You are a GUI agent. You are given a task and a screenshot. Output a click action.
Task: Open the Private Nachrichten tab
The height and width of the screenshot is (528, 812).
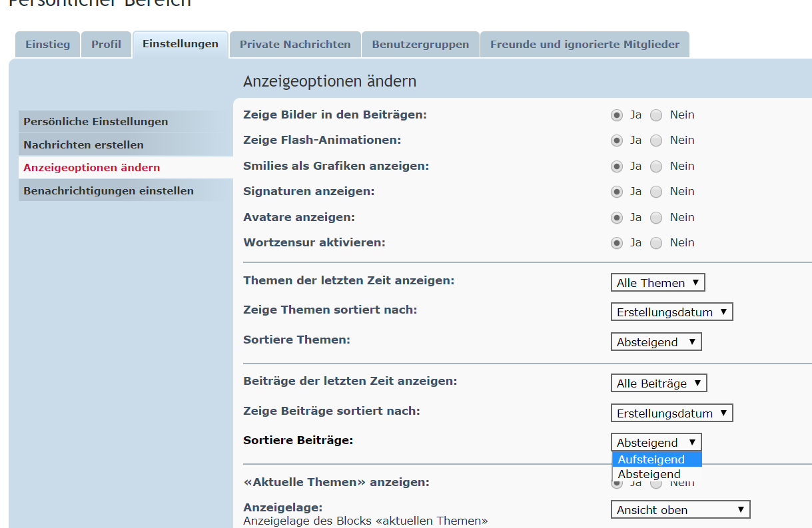[x=295, y=45]
